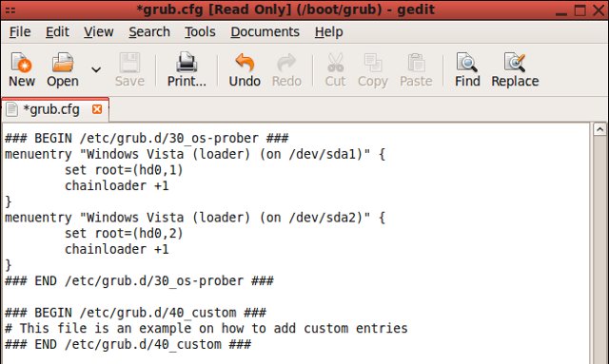
Task: Open the Search menu
Action: [x=149, y=31]
